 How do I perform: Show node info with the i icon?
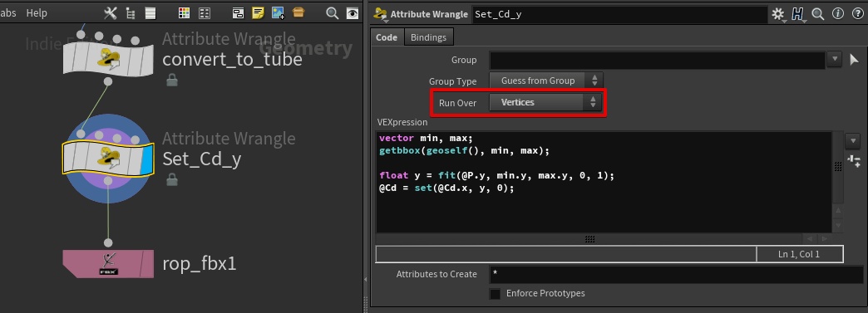click(x=837, y=14)
